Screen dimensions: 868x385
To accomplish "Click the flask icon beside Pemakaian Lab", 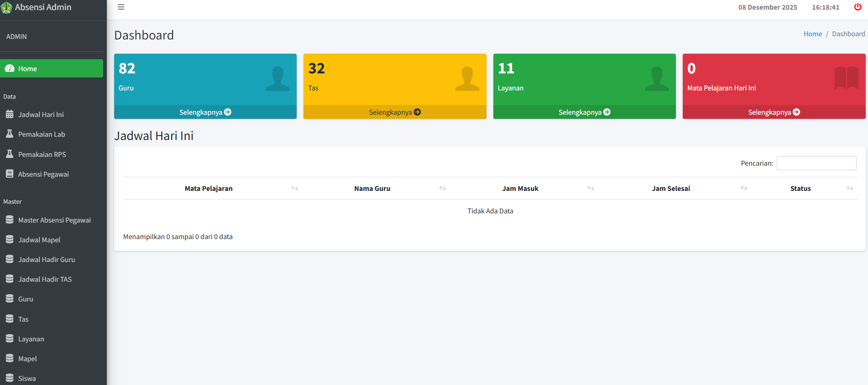I will (10, 134).
